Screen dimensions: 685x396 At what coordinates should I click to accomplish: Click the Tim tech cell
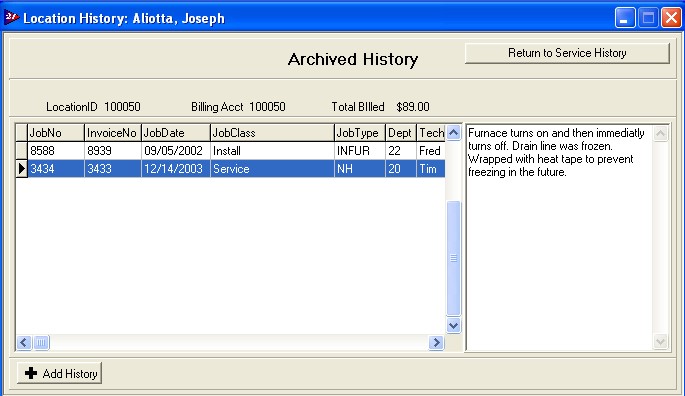click(431, 169)
